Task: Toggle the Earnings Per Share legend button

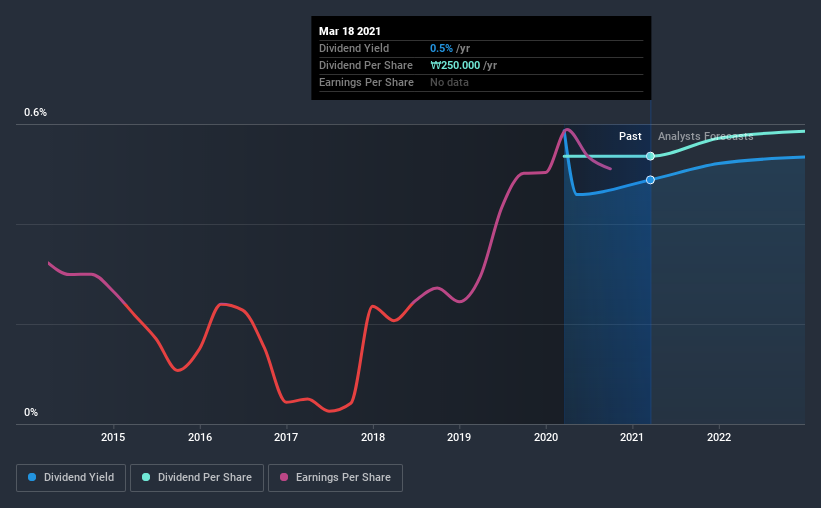Action: (x=335, y=478)
